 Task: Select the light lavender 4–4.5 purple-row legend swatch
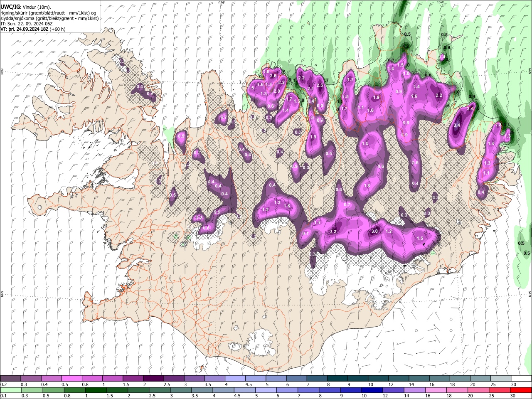[235, 379]
